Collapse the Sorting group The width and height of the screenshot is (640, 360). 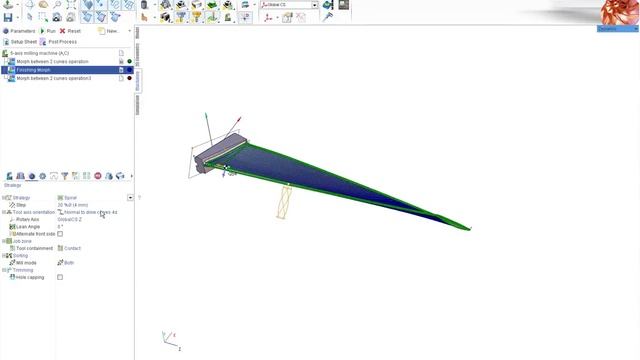pos(4,256)
